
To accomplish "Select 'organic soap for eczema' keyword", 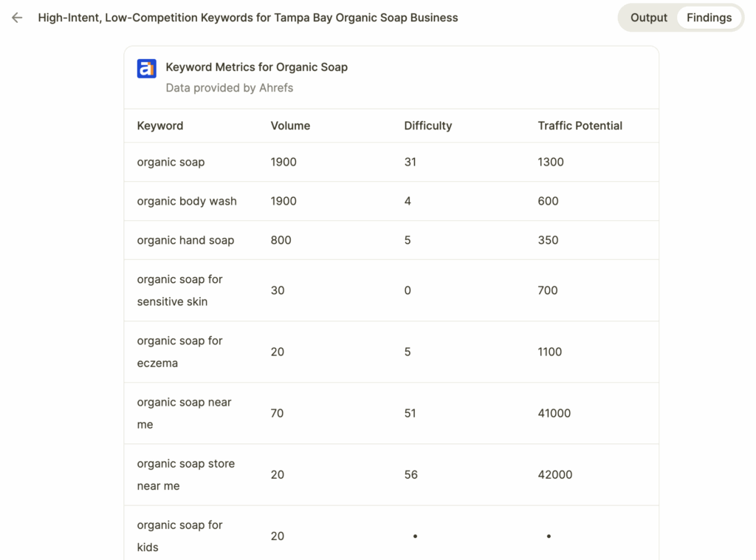I will point(179,352).
